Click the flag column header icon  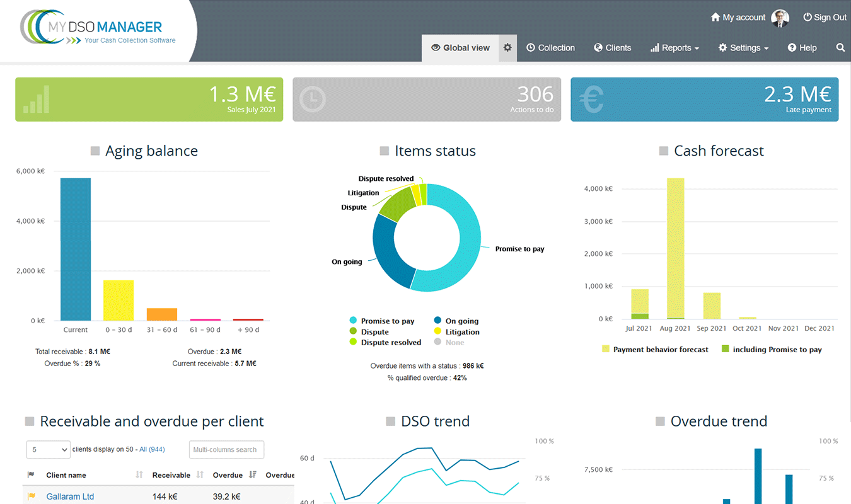click(31, 475)
